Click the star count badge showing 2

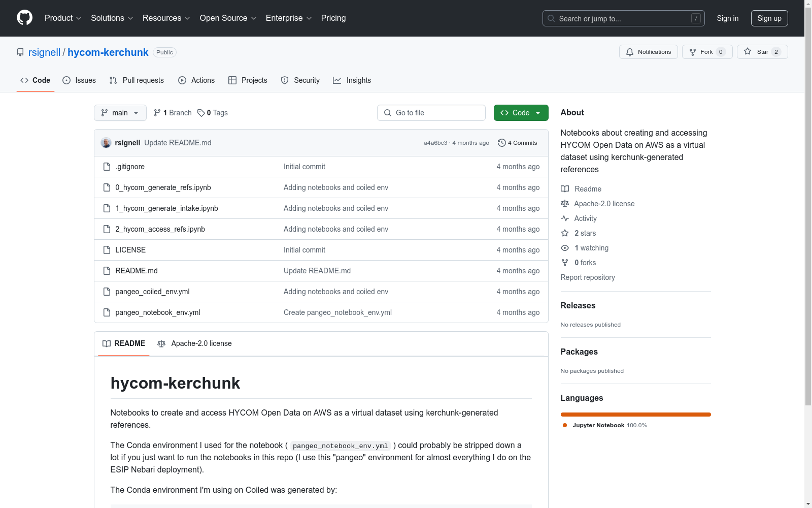coord(776,52)
